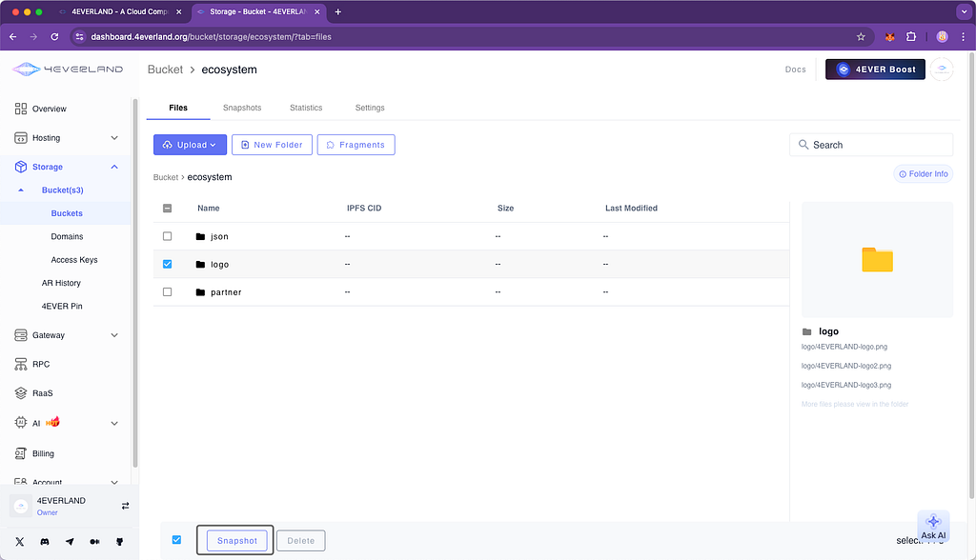This screenshot has width=976, height=560.
Task: Open the RPC network icon
Action: 21,364
